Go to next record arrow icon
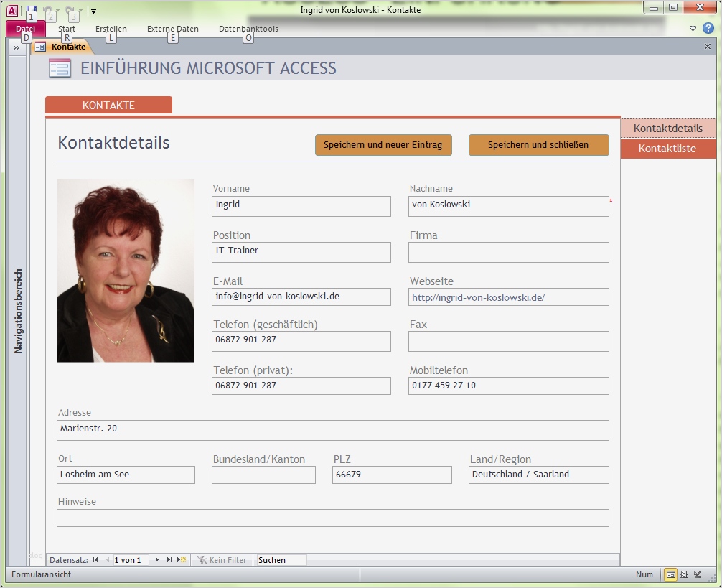The image size is (722, 588). pos(156,560)
